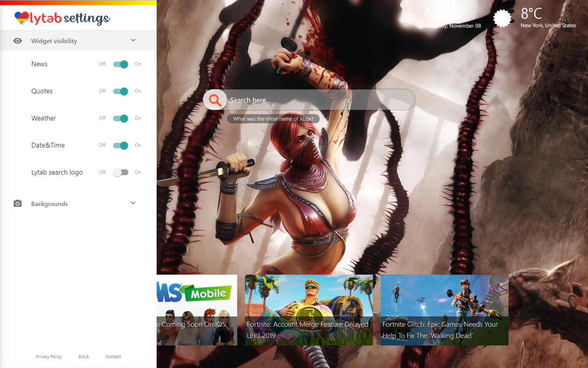Click the Lytab heart logo
The height and width of the screenshot is (368, 588).
coord(22,18)
